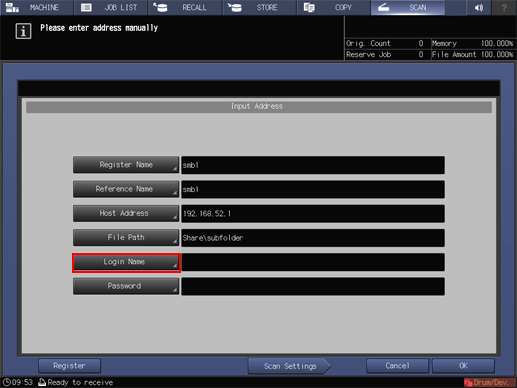Open Scan Settings

[x=289, y=366]
